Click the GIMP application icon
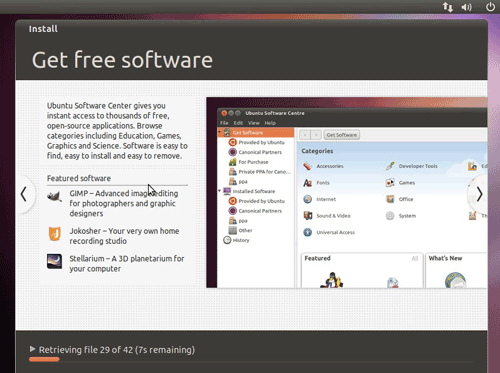The width and height of the screenshot is (500, 373). (x=54, y=197)
